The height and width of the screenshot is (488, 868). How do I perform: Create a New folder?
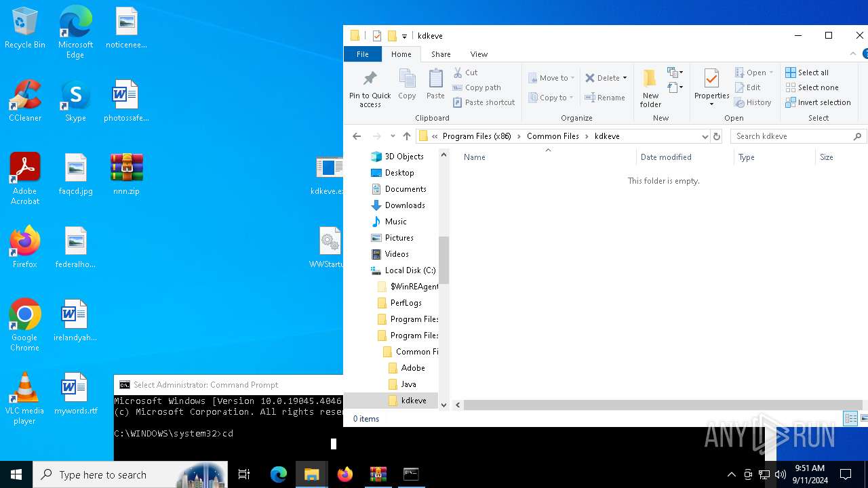pyautogui.click(x=650, y=88)
